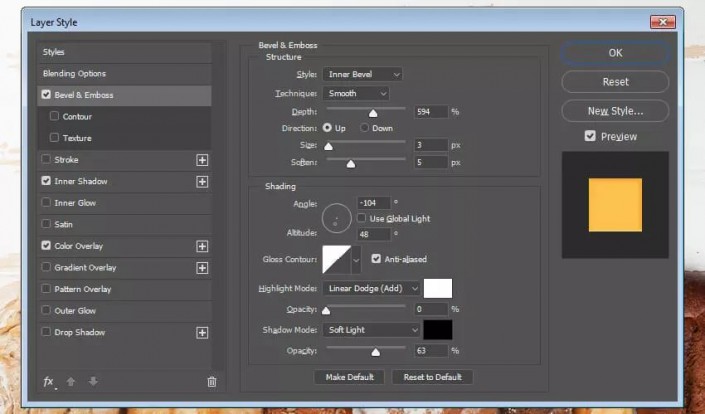Open the white highlight color swatch
Screen dimensions: 705x414
[x=438, y=289]
